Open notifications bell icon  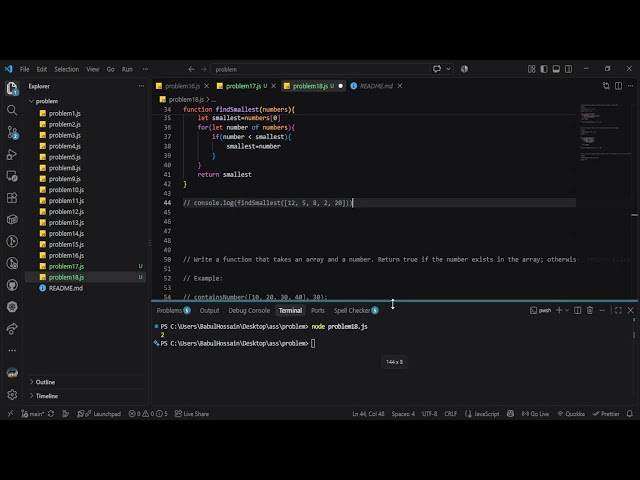(630, 413)
